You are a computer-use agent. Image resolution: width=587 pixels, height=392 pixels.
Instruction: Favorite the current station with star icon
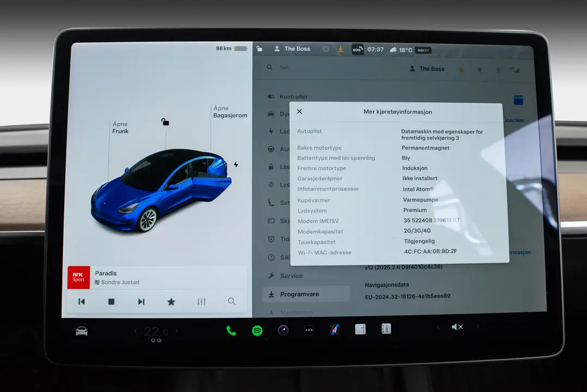pyautogui.click(x=171, y=301)
